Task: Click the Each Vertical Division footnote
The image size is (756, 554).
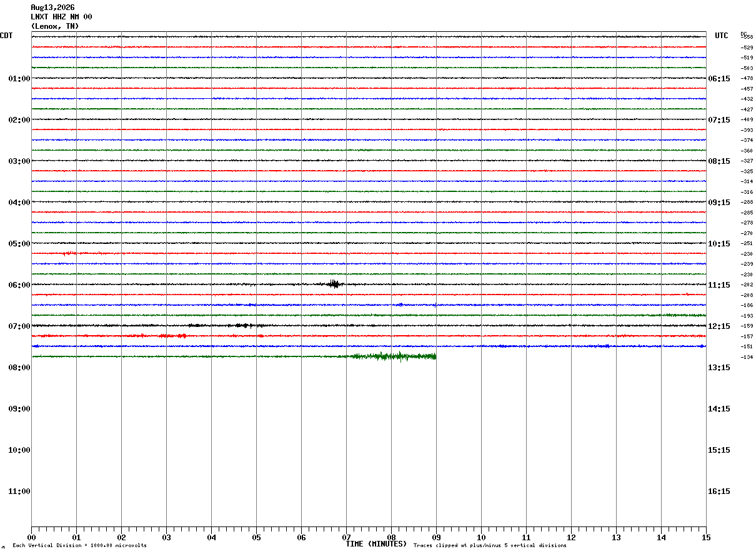Action: tap(79, 546)
